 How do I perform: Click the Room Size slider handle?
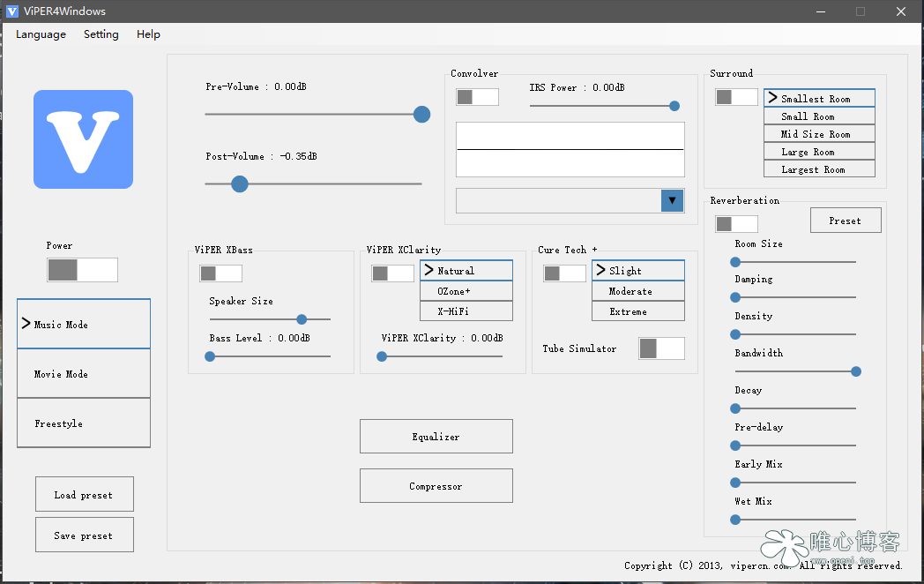[735, 262]
